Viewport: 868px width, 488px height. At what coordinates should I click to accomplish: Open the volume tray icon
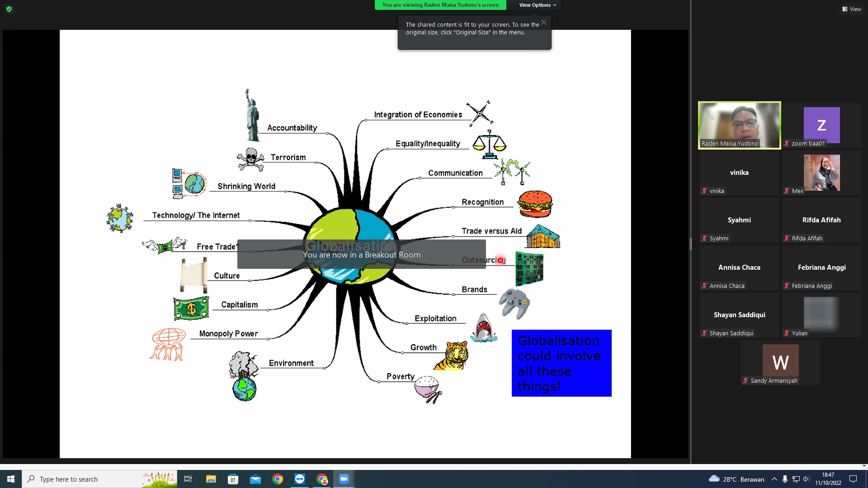pyautogui.click(x=807, y=479)
